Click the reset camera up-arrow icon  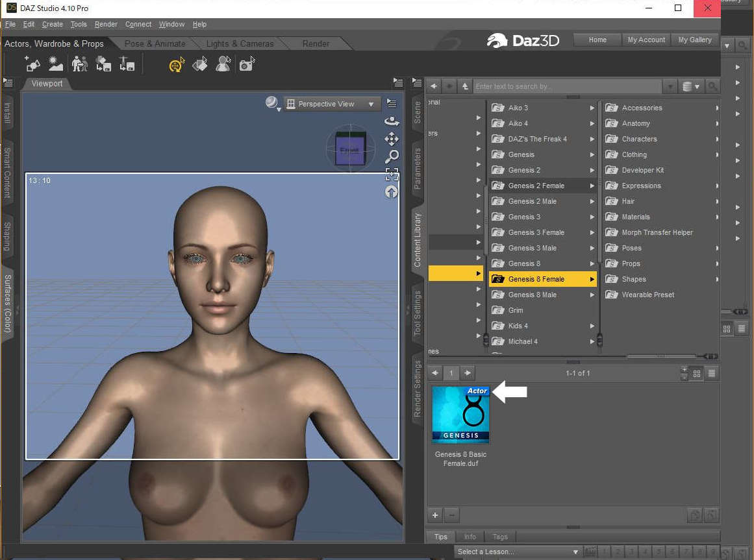(392, 192)
